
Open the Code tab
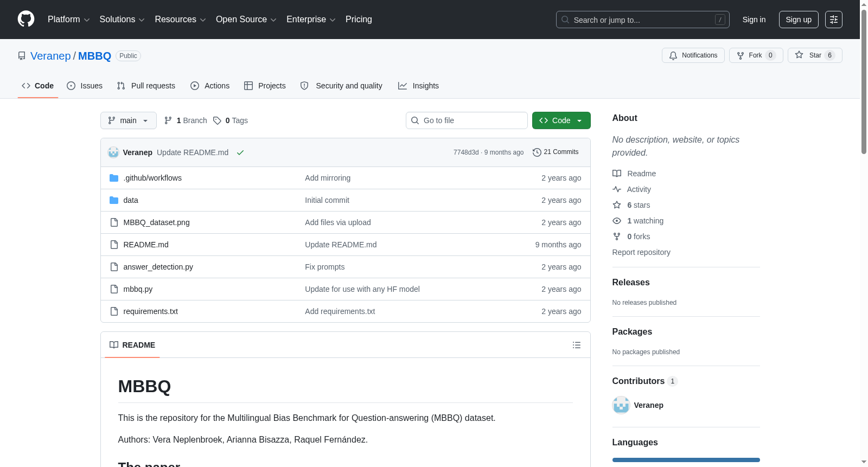tap(38, 86)
